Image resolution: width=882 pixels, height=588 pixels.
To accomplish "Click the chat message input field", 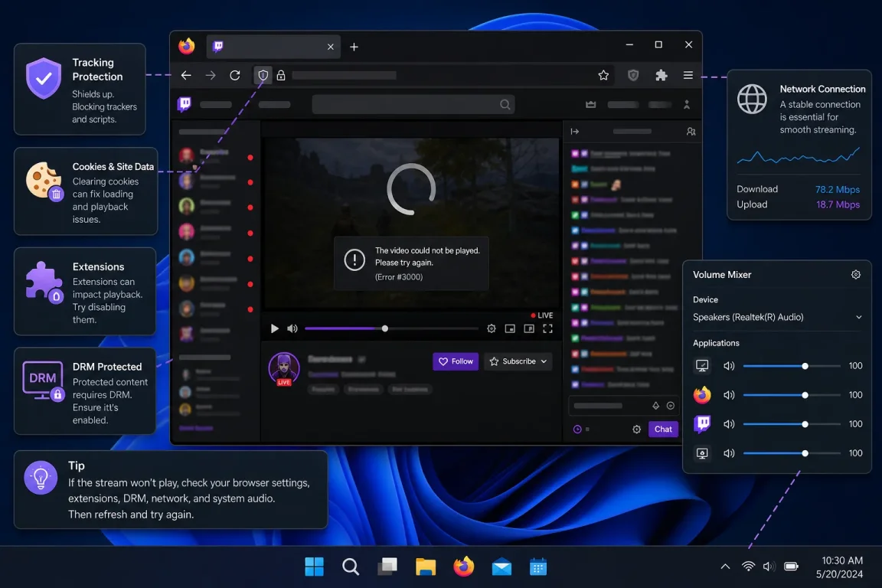I will [623, 406].
